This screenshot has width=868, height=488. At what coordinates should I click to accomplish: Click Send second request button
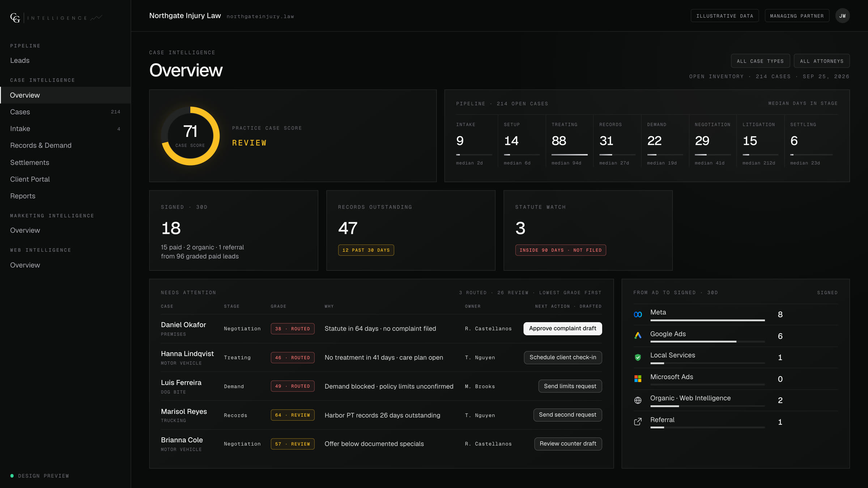(567, 415)
